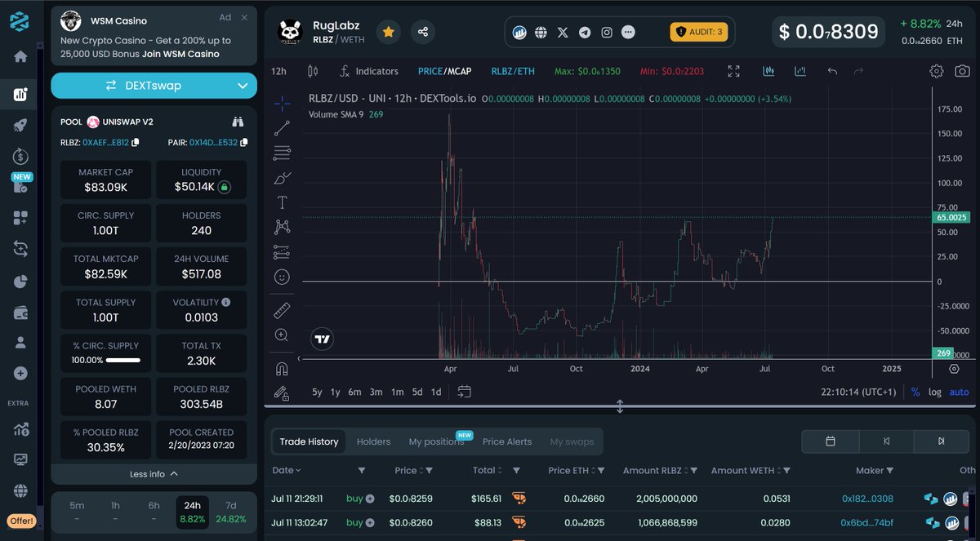Copy the PAIR contract address
This screenshot has height=541, width=980.
click(244, 142)
